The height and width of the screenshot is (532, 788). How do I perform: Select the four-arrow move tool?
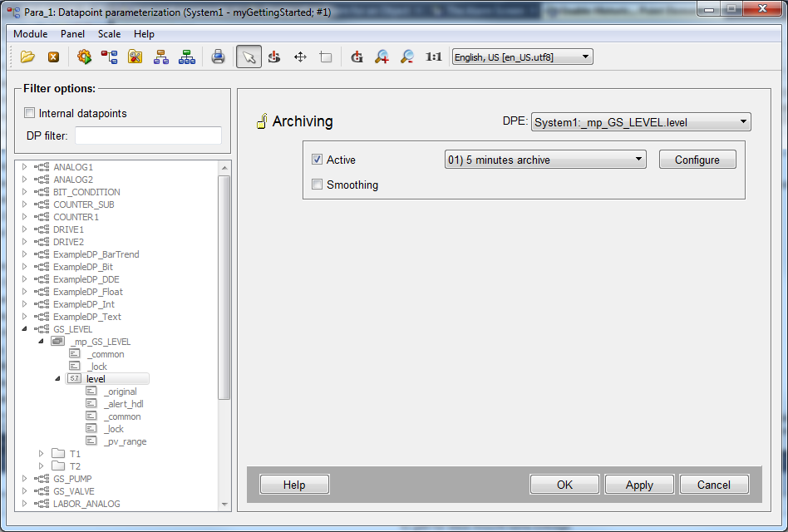coord(300,57)
